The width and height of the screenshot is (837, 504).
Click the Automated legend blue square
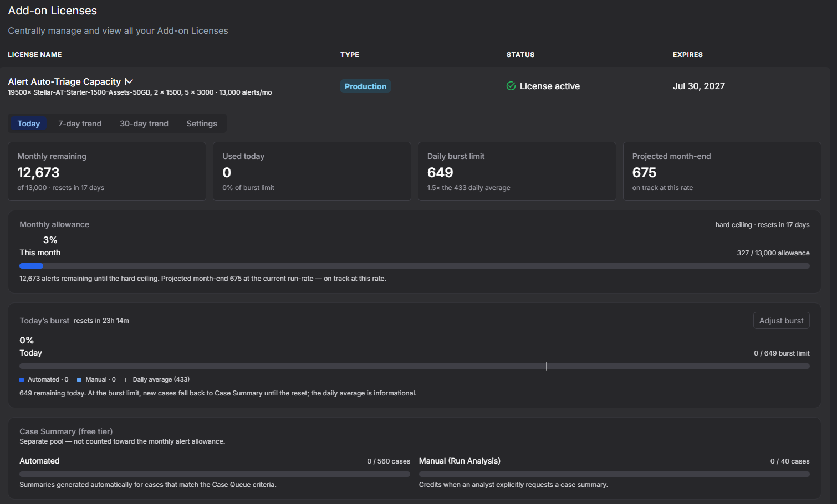coord(22,380)
